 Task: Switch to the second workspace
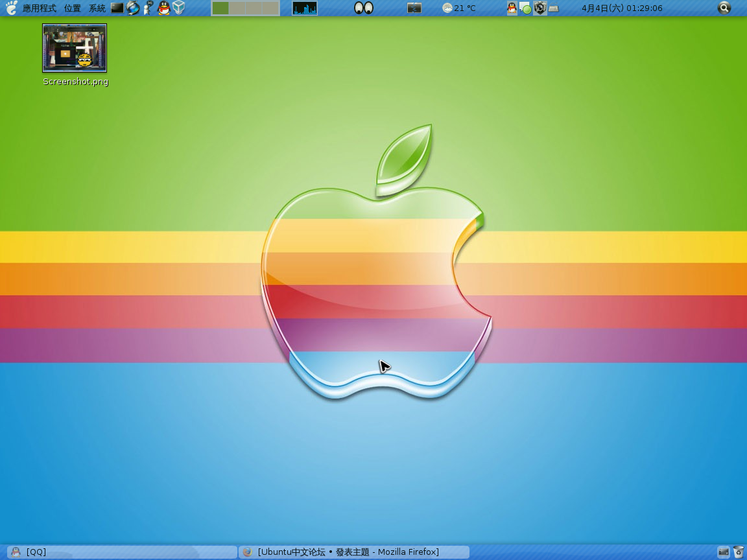(237, 8)
